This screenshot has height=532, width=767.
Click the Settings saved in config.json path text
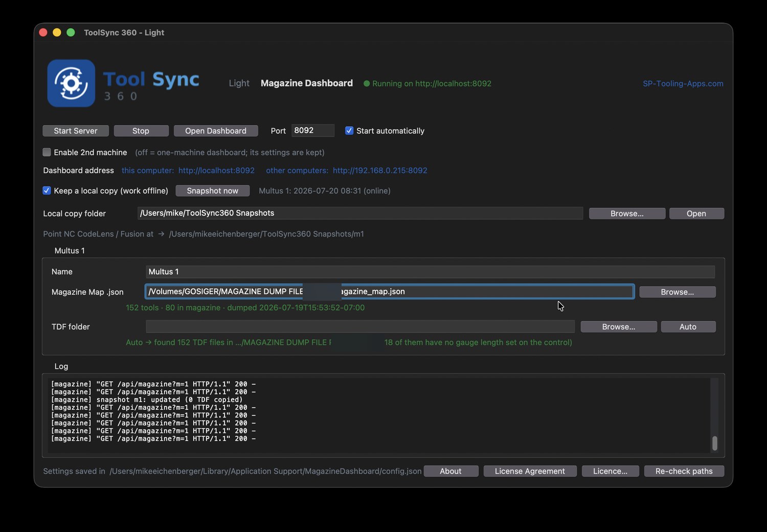pyautogui.click(x=232, y=471)
